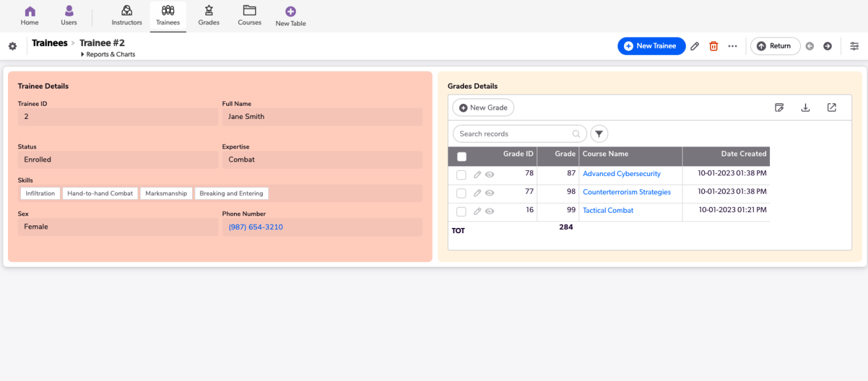
Task: Open the customize page sliders icon
Action: [854, 46]
